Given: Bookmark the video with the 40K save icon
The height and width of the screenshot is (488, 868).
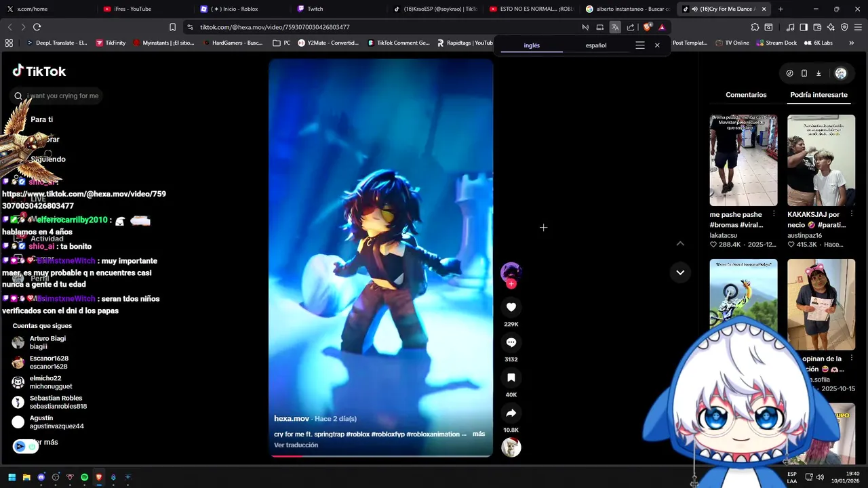Looking at the screenshot, I should pos(511,378).
